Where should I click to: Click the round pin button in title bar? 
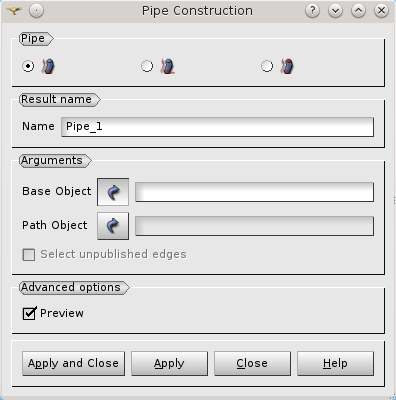coord(36,11)
